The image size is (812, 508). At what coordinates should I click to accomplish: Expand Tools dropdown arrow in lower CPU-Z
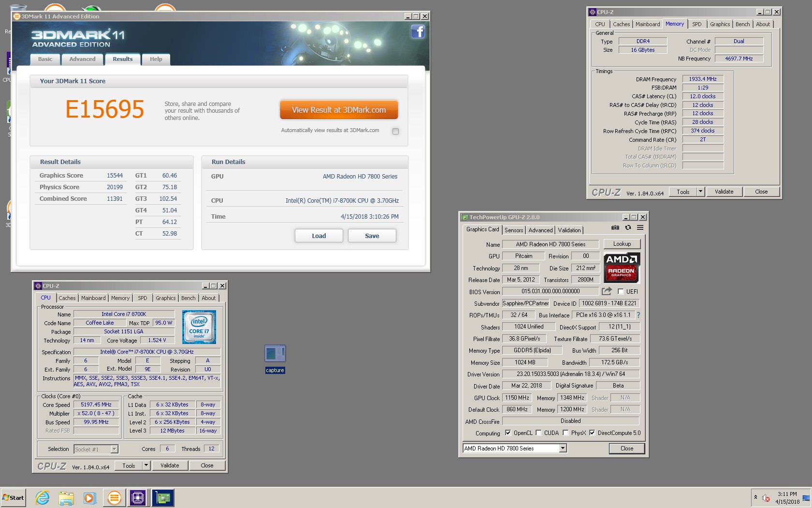[x=146, y=465]
